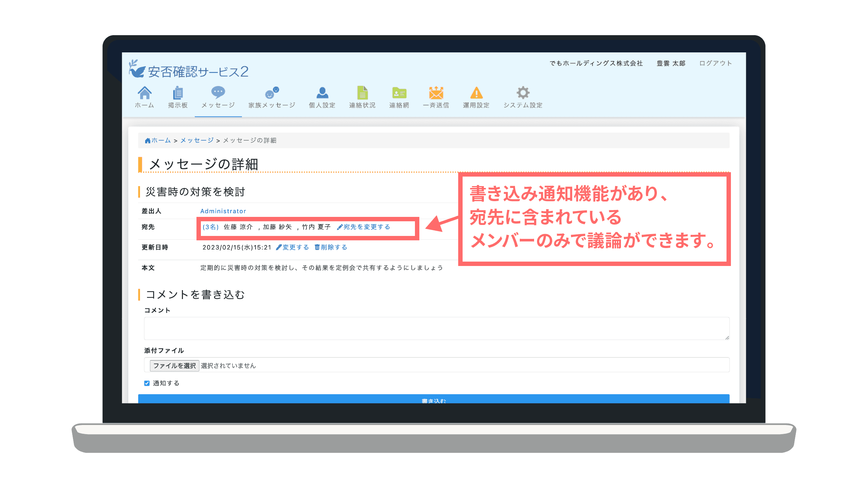Open 個人設定 personal settings
Screen dimensions: 868x488
322,97
